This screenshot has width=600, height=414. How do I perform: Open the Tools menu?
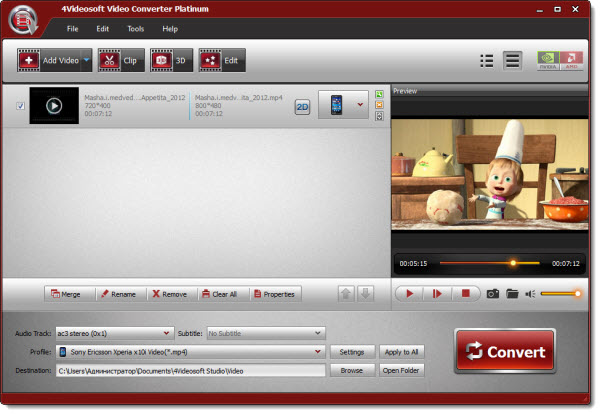[x=135, y=28]
